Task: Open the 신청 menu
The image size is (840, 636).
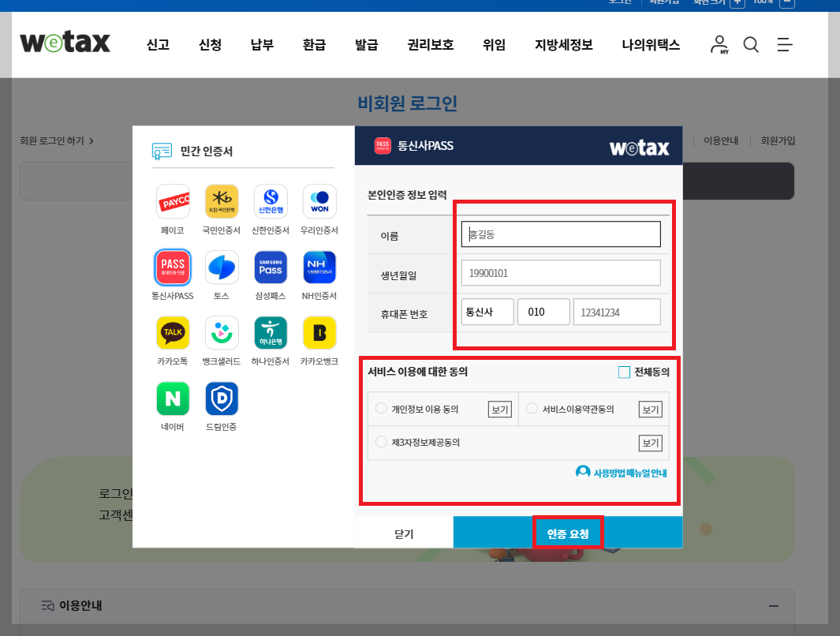Action: point(210,44)
